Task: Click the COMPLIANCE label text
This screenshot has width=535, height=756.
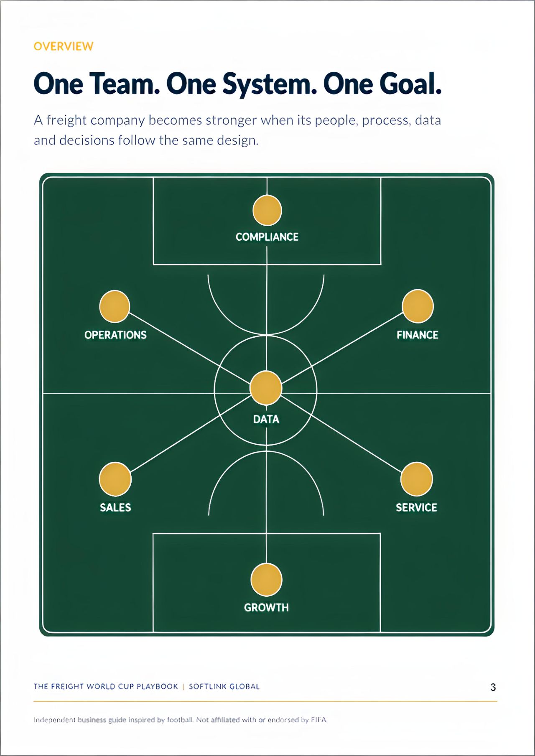Action: (x=267, y=237)
